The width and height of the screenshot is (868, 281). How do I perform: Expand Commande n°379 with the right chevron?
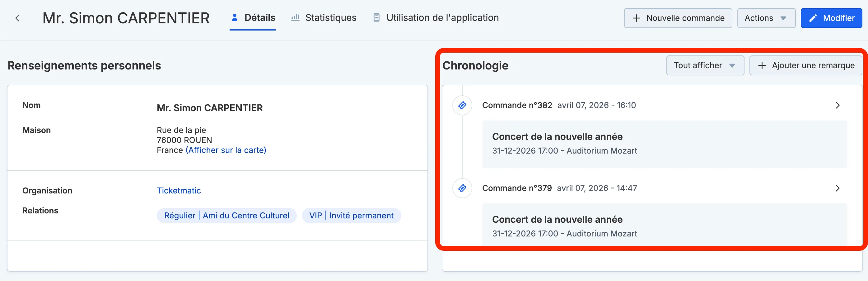[x=837, y=188]
